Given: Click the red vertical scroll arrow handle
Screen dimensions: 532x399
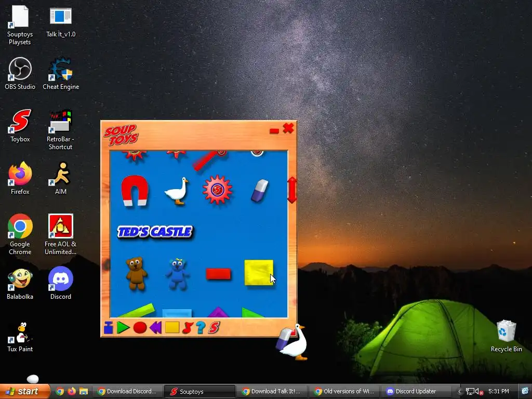Looking at the screenshot, I should point(292,190).
